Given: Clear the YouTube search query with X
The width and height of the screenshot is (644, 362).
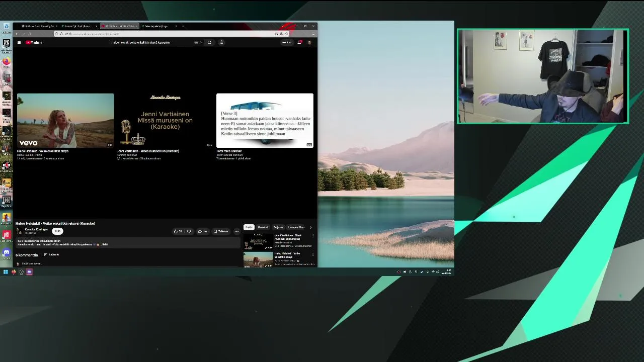Looking at the screenshot, I should pyautogui.click(x=201, y=42).
